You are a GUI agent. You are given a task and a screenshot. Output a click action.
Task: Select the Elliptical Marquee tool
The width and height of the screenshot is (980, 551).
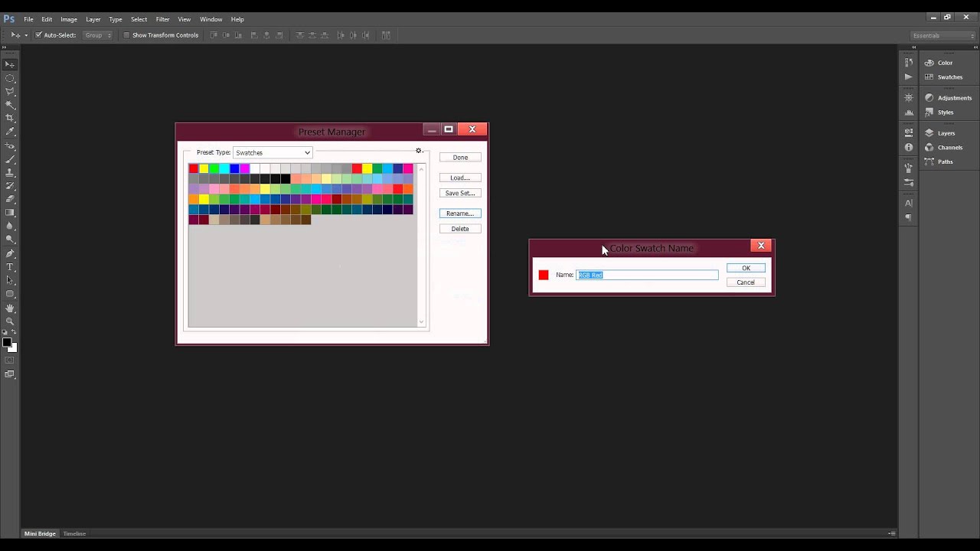pyautogui.click(x=10, y=78)
